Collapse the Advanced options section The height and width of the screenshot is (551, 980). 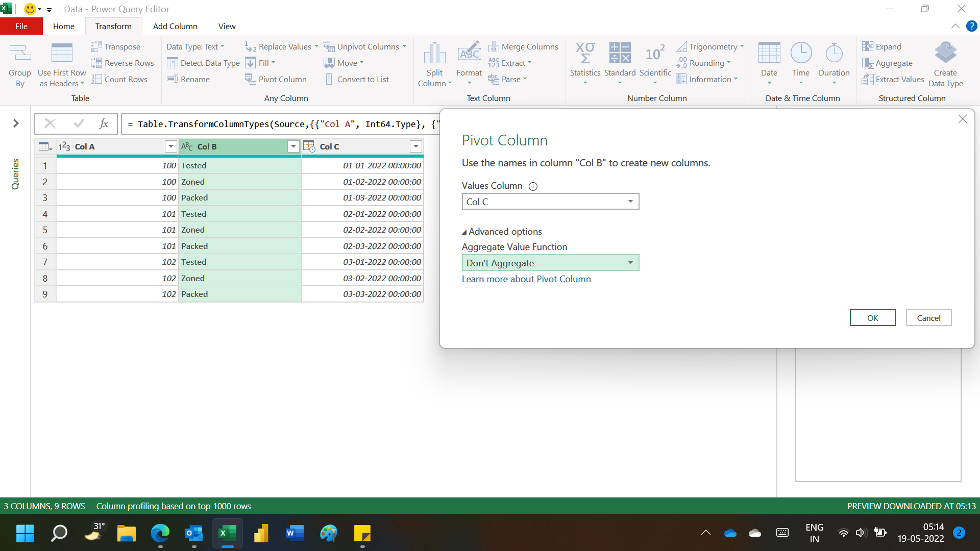tap(502, 232)
